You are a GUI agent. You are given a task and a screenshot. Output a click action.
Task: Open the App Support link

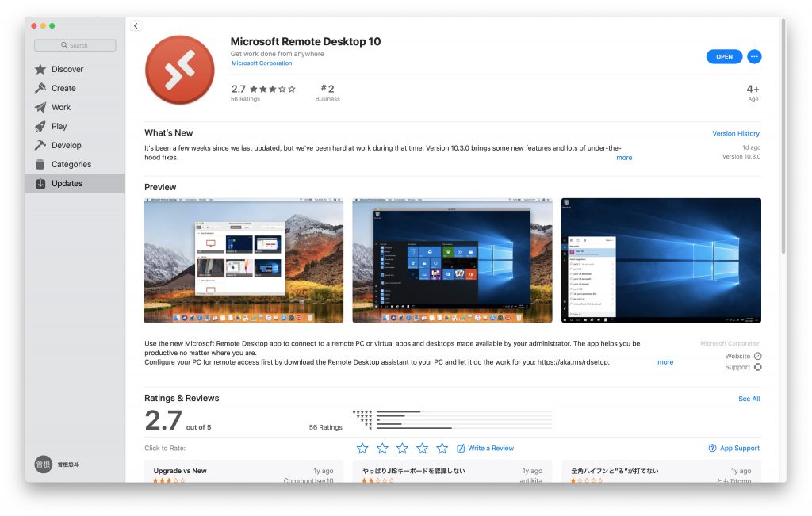coord(740,448)
